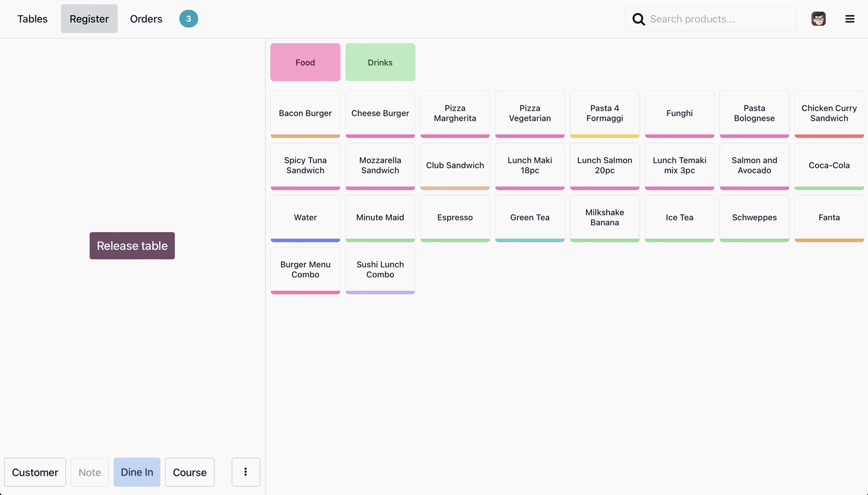
Task: Add Espresso to the order
Action: pos(455,217)
